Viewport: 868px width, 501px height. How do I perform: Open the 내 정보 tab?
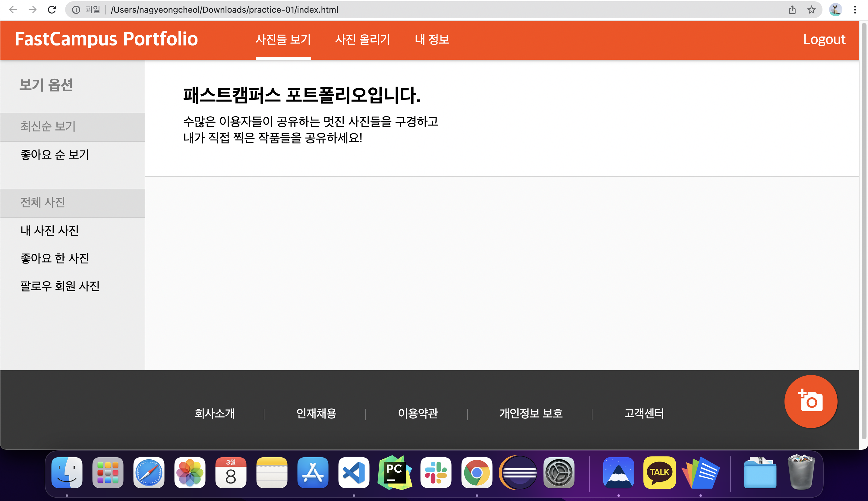(432, 39)
